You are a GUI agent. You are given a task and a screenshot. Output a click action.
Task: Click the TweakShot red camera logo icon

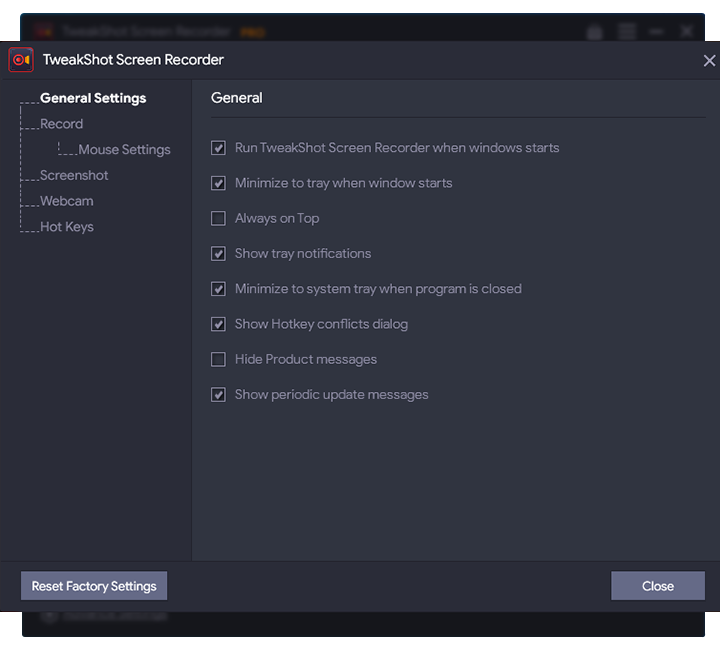(21, 60)
